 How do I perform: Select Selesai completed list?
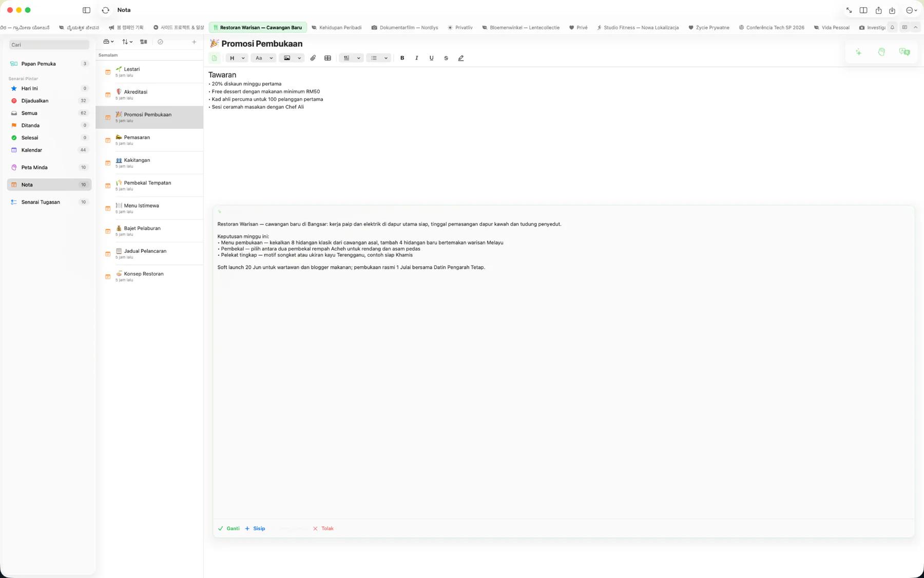(49, 138)
